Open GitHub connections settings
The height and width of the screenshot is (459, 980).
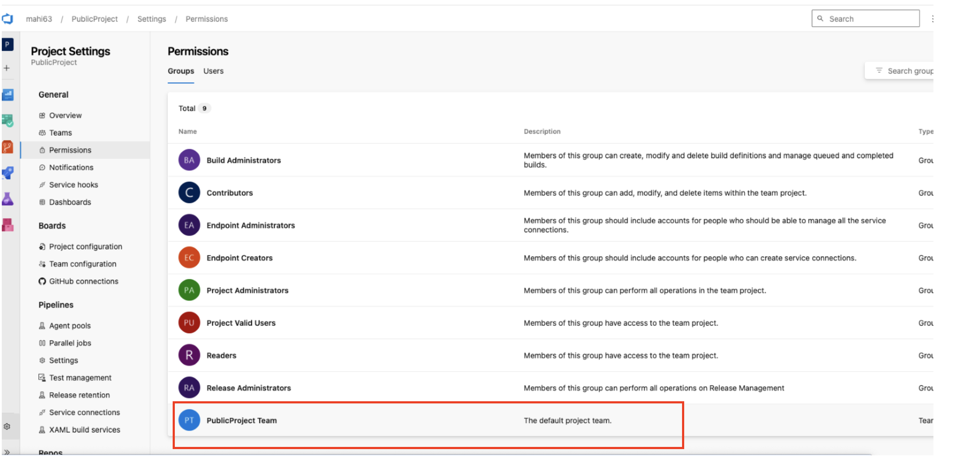84,281
